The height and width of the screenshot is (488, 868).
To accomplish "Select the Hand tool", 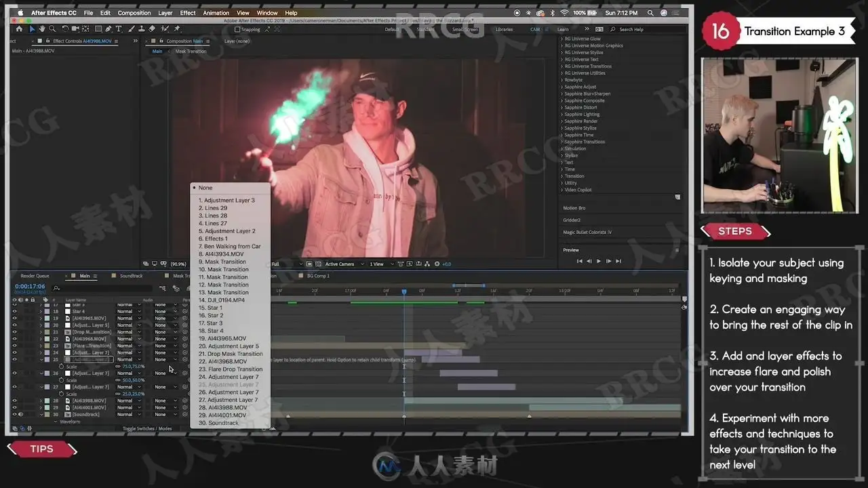I will tap(42, 28).
